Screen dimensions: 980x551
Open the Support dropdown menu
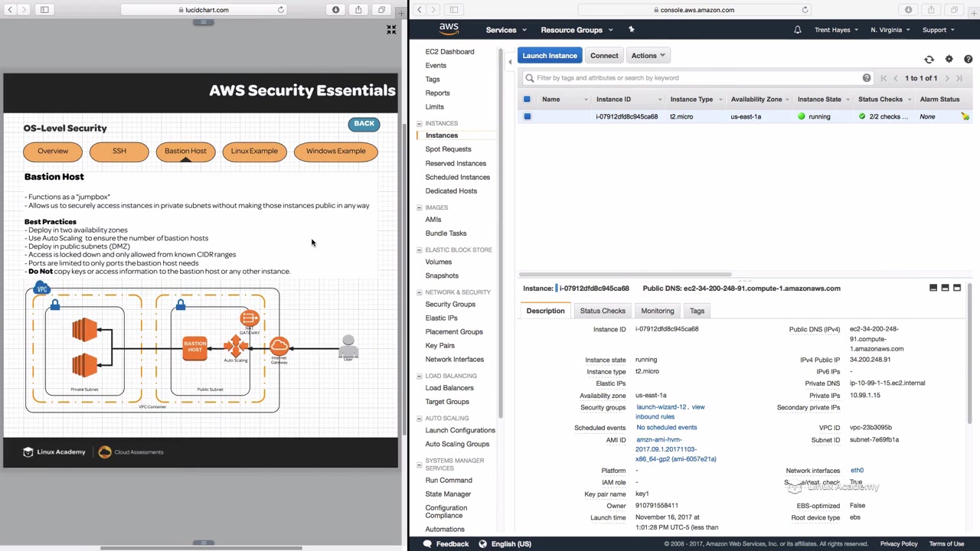[x=938, y=30]
